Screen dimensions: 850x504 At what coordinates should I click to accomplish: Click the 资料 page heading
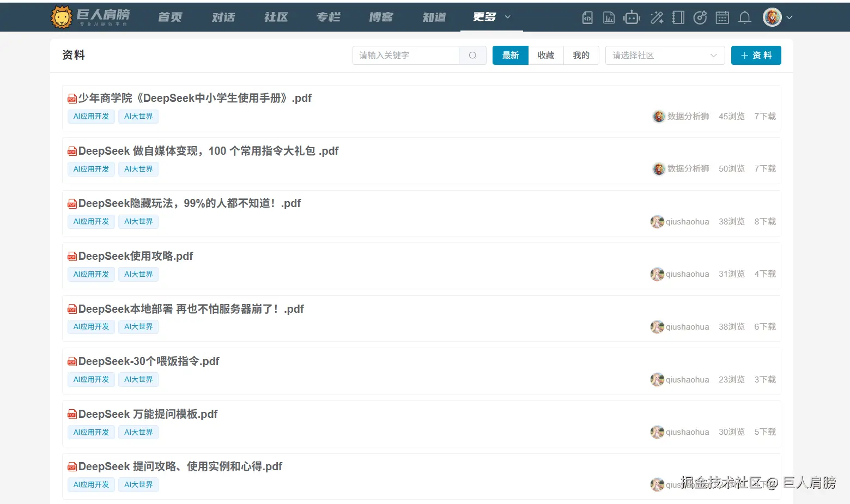[x=74, y=55]
